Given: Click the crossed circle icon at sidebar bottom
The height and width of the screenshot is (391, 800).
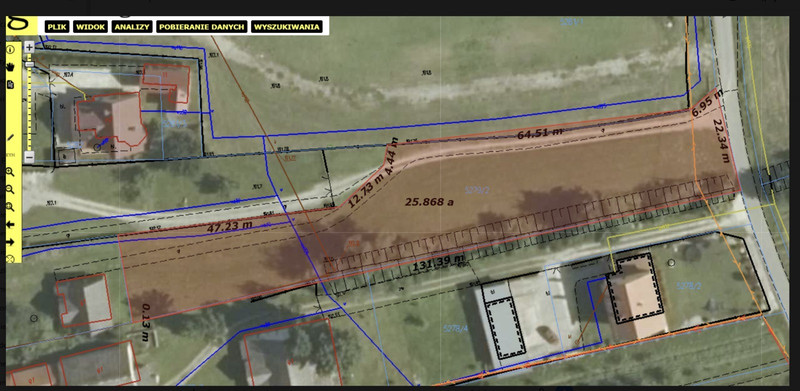Looking at the screenshot, I should pos(10,259).
